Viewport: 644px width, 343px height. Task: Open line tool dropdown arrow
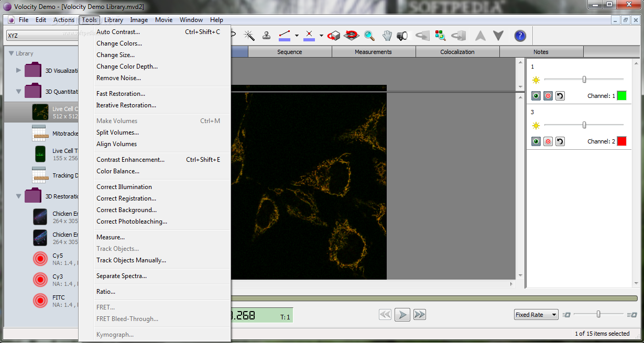coord(297,36)
